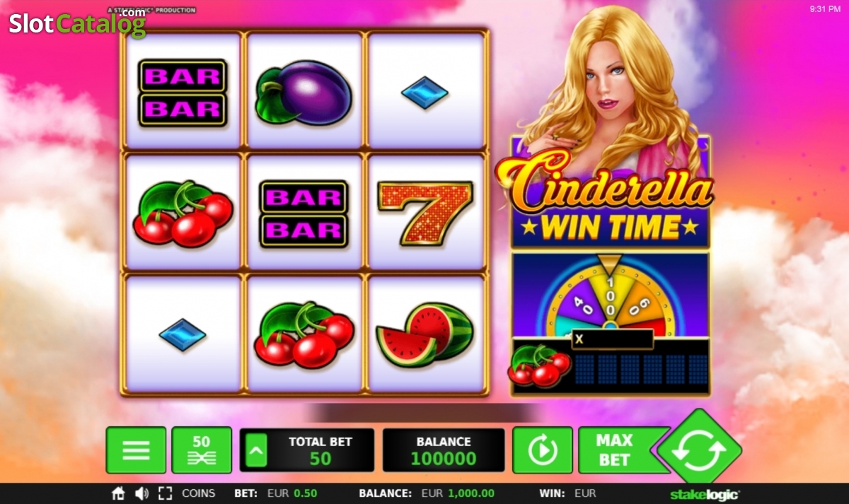
Task: Expand the total bet chevron
Action: coord(256,450)
